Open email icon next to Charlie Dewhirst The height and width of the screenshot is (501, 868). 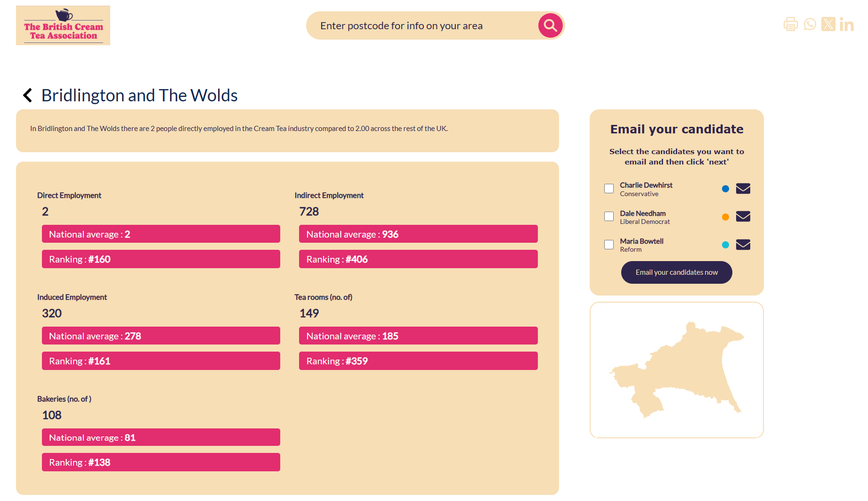point(743,189)
